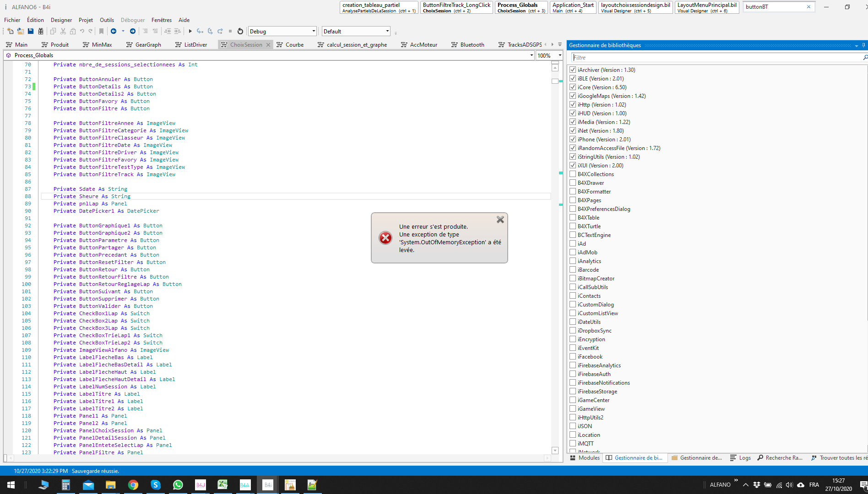Create a new module with the toolbar icon
Image resolution: width=868 pixels, height=494 pixels.
(x=10, y=31)
